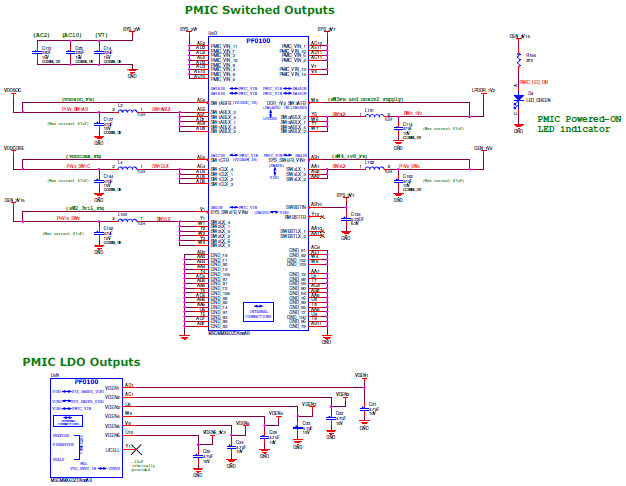Click the PMIC LDO Outputs heading

[x=81, y=362]
